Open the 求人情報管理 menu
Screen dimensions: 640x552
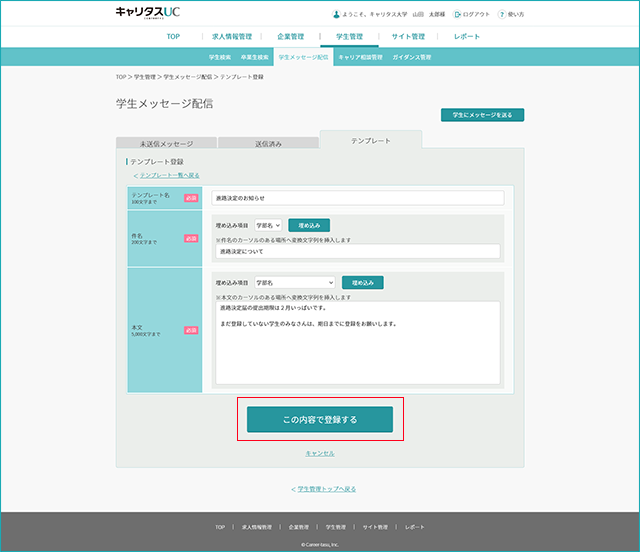coord(232,37)
